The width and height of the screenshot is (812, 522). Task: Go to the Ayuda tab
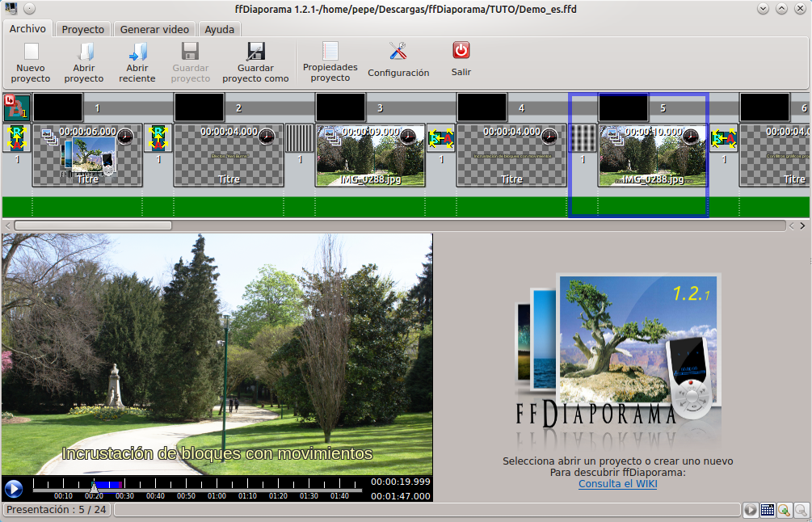pyautogui.click(x=219, y=29)
